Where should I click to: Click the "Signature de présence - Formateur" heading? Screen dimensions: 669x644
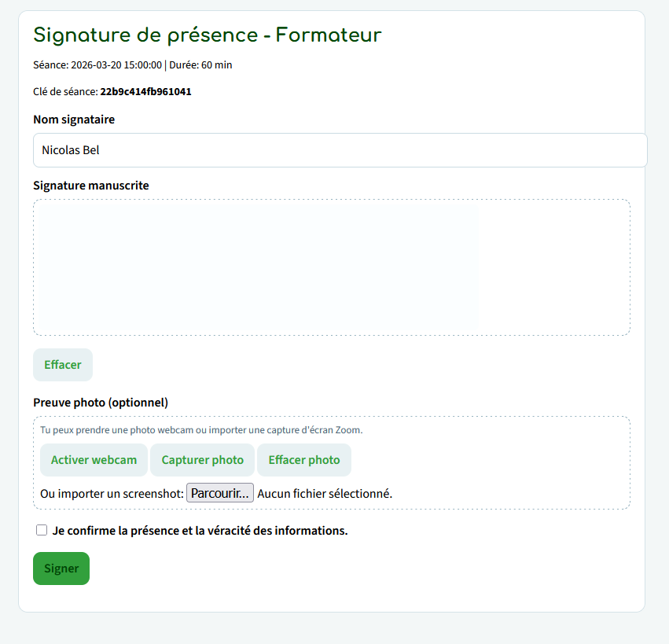207,35
